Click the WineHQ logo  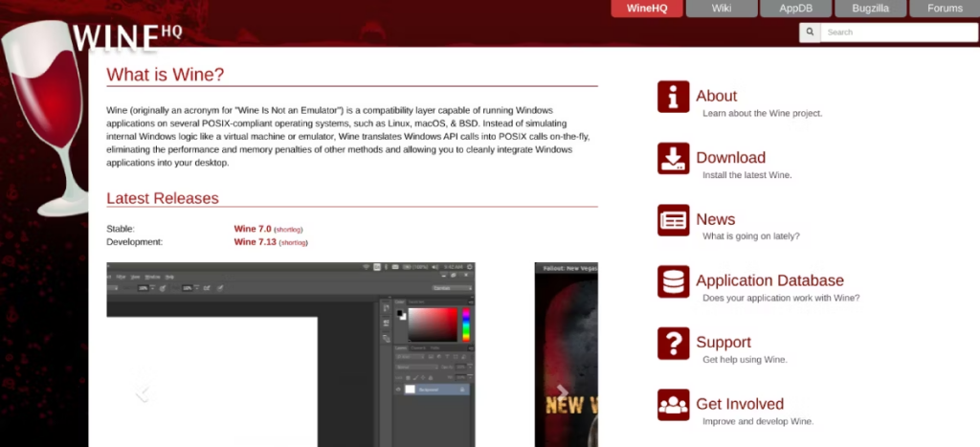127,37
